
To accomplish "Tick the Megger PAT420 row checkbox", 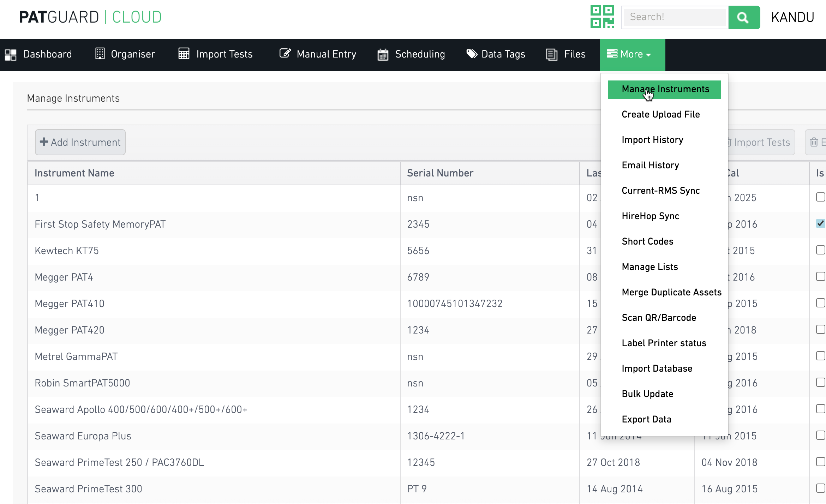I will click(820, 329).
